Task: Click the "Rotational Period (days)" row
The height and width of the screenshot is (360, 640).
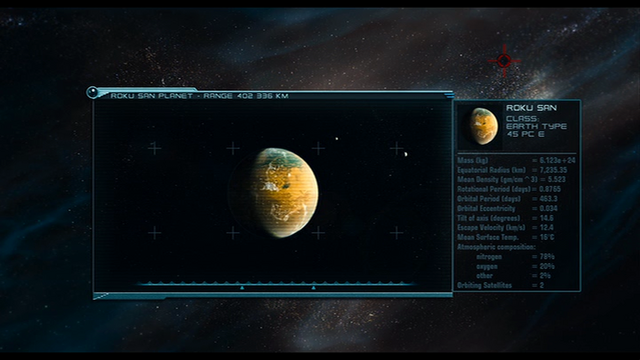Action: pyautogui.click(x=509, y=189)
